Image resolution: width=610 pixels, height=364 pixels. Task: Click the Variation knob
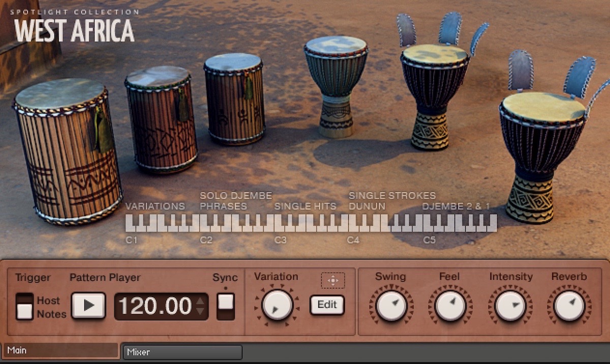point(277,305)
